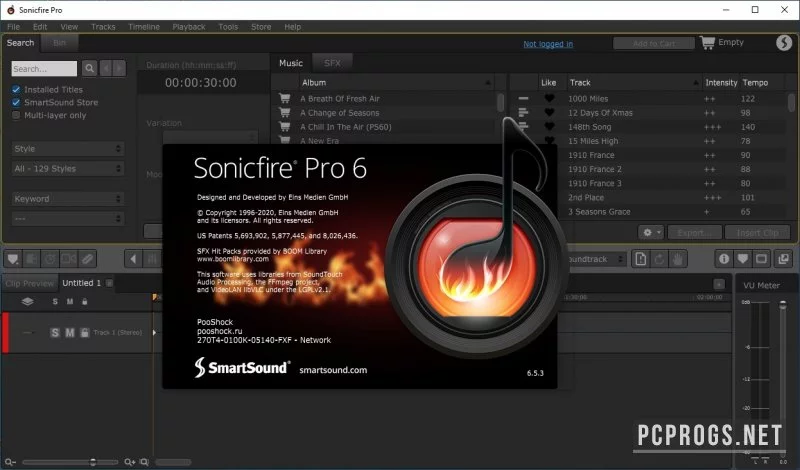Click the cart icon for A Breath Of Fresh Air
Screen dimensions: 800x470
(285, 98)
